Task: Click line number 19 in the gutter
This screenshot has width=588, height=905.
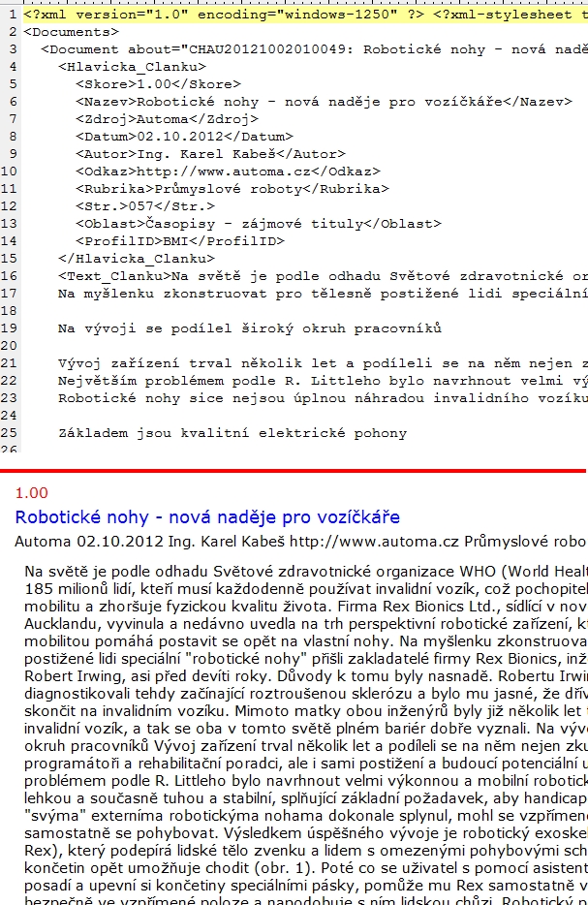Action: (x=10, y=328)
